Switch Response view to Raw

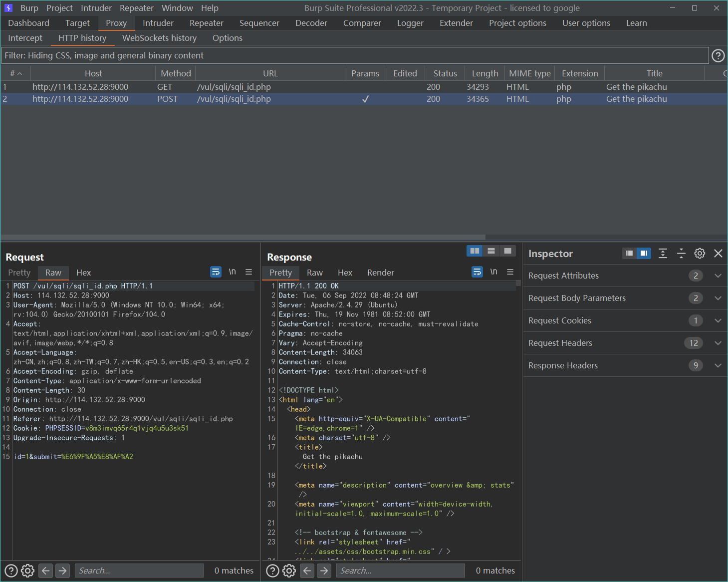[315, 273]
